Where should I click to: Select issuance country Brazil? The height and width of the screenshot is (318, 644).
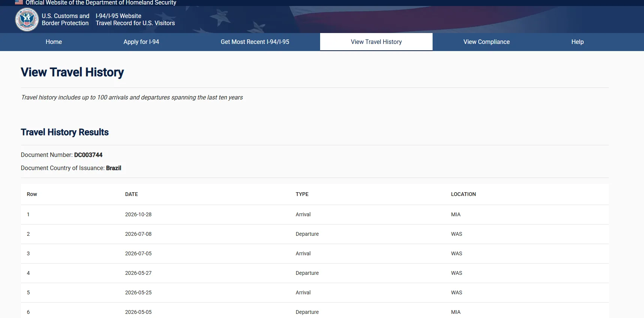[x=114, y=168]
